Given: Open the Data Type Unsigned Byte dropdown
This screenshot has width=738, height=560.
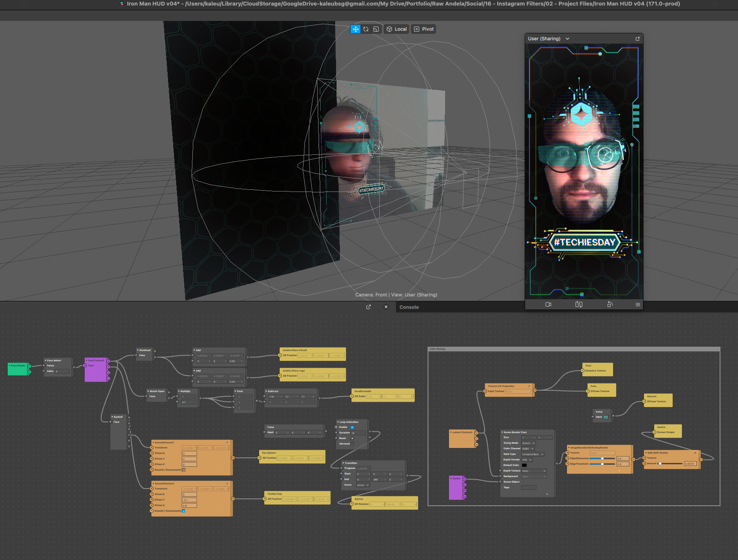Looking at the screenshot, I should [x=533, y=454].
